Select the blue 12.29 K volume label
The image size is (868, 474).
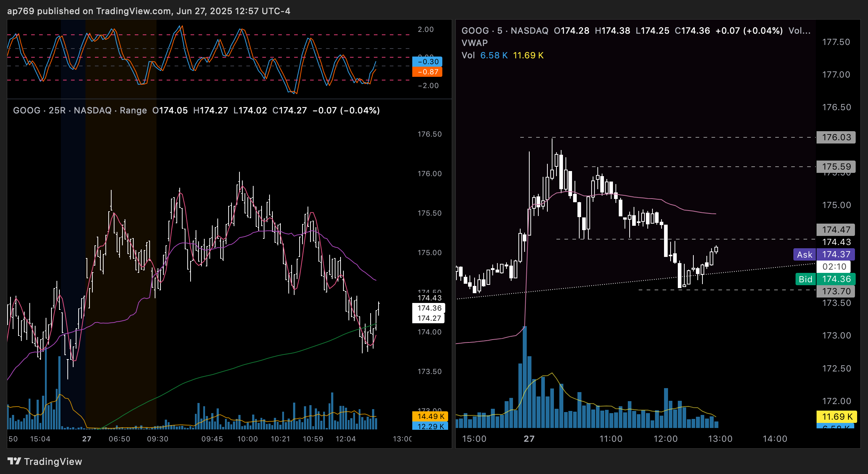point(430,426)
